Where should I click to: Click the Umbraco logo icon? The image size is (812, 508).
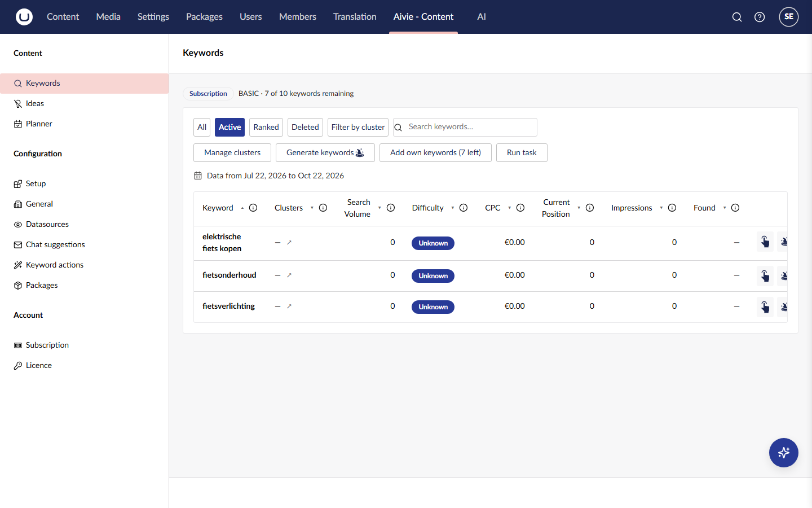tap(24, 17)
